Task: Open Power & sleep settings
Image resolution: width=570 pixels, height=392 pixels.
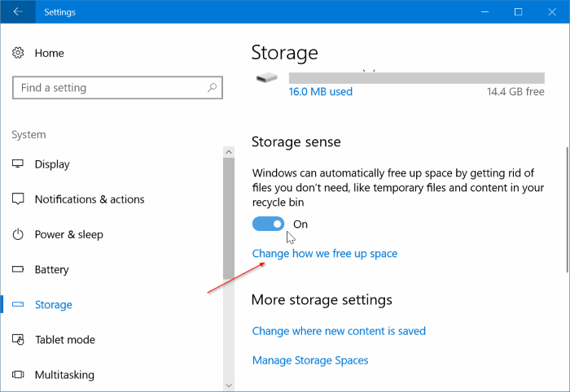Action: coord(68,234)
